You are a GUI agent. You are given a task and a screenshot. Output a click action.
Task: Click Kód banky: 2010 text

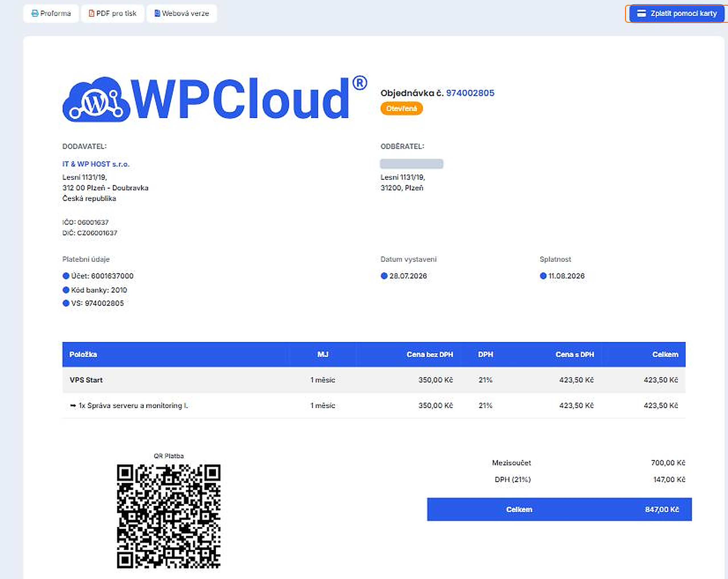99,290
